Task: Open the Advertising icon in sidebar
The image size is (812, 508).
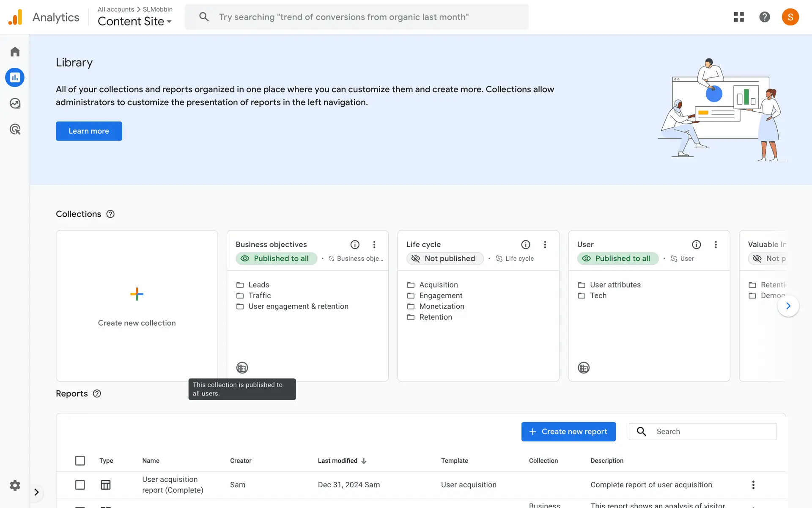Action: click(x=15, y=129)
